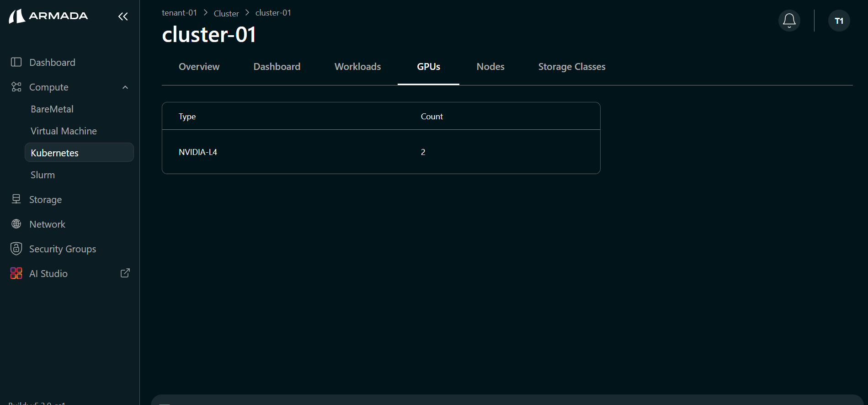This screenshot has height=405, width=868.
Task: Click the Network globe icon
Action: (16, 224)
